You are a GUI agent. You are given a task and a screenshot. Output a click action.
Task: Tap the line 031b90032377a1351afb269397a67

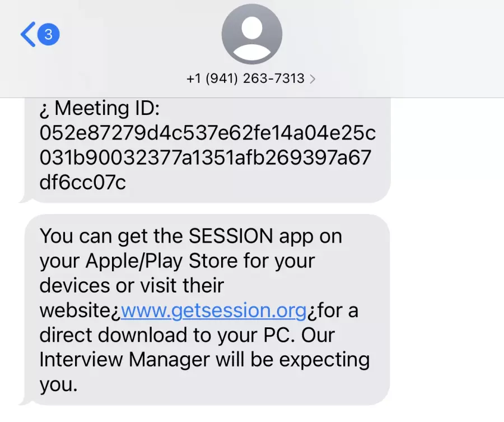point(206,157)
